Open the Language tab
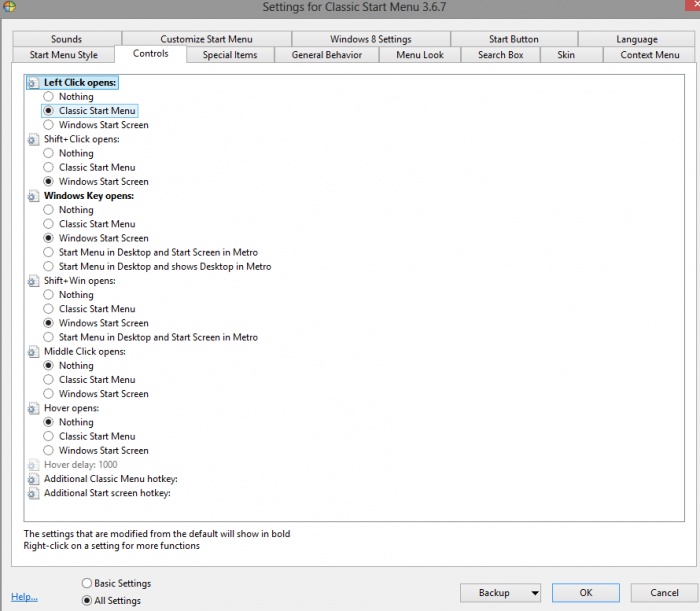The image size is (700, 611). coord(637,39)
